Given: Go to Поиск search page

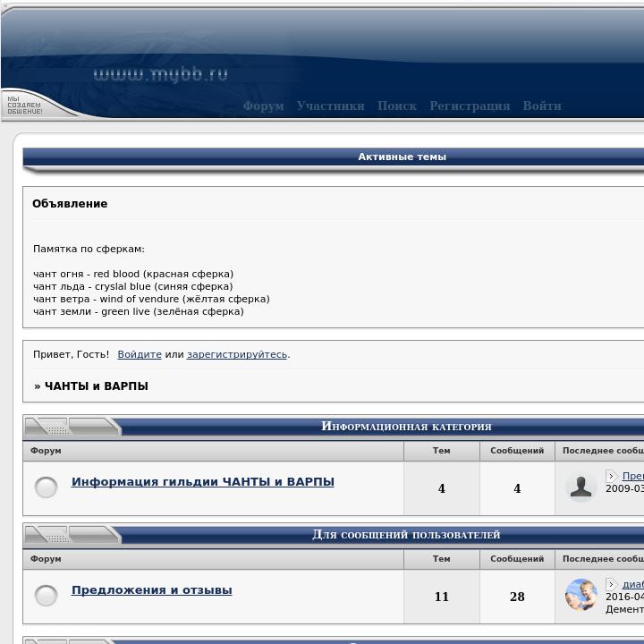Looking at the screenshot, I should 397,106.
